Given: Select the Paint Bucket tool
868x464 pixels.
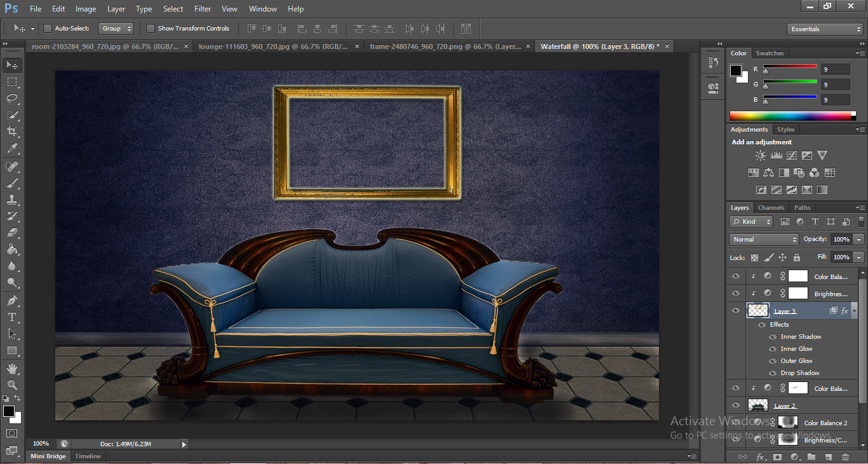Looking at the screenshot, I should (x=12, y=250).
